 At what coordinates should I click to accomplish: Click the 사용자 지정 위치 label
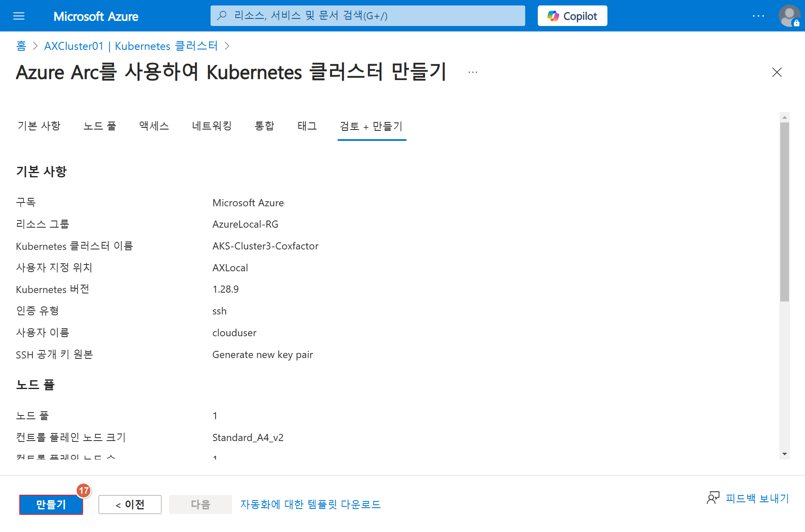(x=54, y=268)
